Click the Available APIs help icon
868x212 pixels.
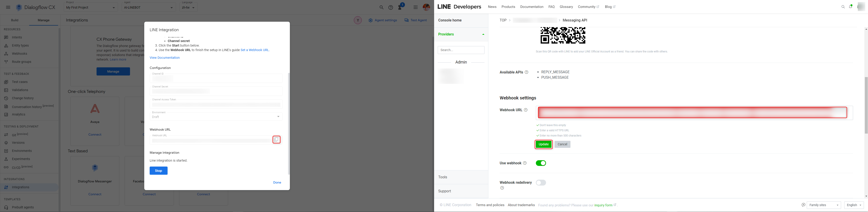(x=526, y=72)
